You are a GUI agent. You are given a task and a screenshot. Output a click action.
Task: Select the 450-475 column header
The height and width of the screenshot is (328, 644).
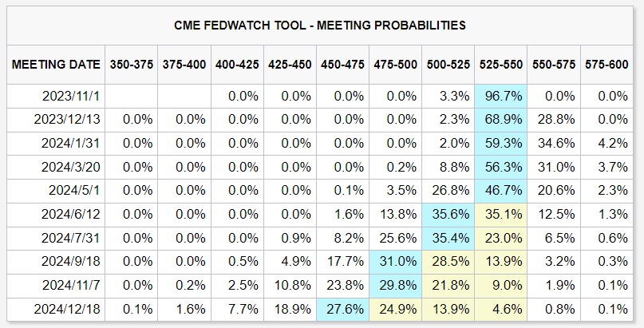click(343, 64)
